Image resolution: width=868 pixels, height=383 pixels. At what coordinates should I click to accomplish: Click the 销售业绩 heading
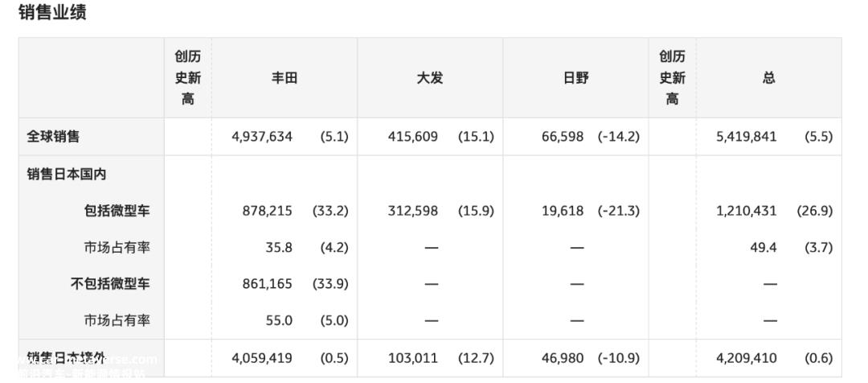(x=52, y=11)
